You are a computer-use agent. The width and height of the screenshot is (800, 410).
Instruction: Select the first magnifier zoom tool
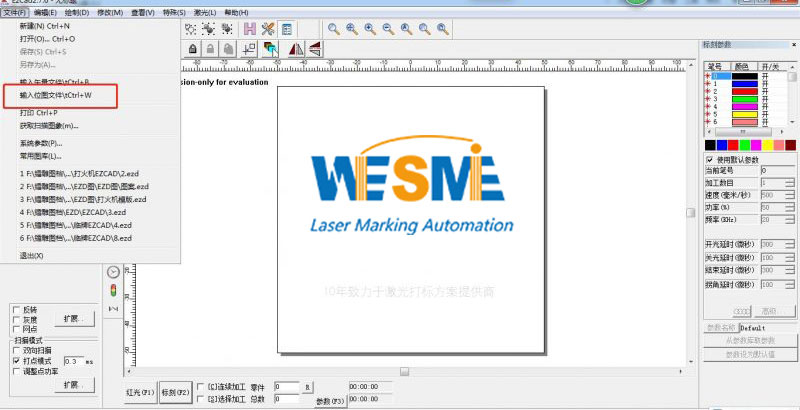[x=333, y=29]
